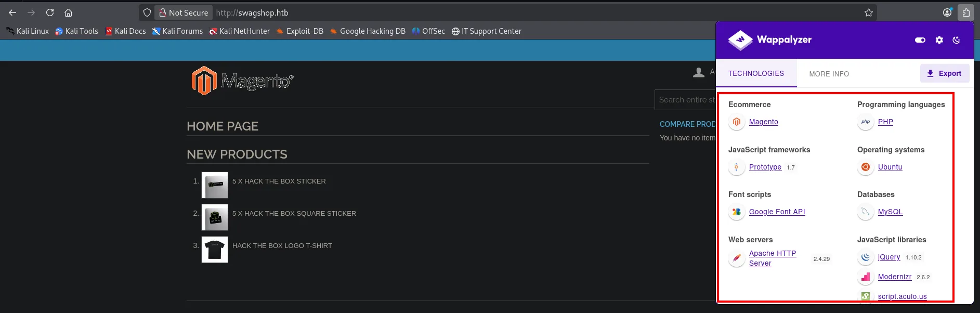Open HACK THE BOX LOGO T-SHIRT link
Image resolution: width=980 pixels, height=313 pixels.
click(x=282, y=246)
